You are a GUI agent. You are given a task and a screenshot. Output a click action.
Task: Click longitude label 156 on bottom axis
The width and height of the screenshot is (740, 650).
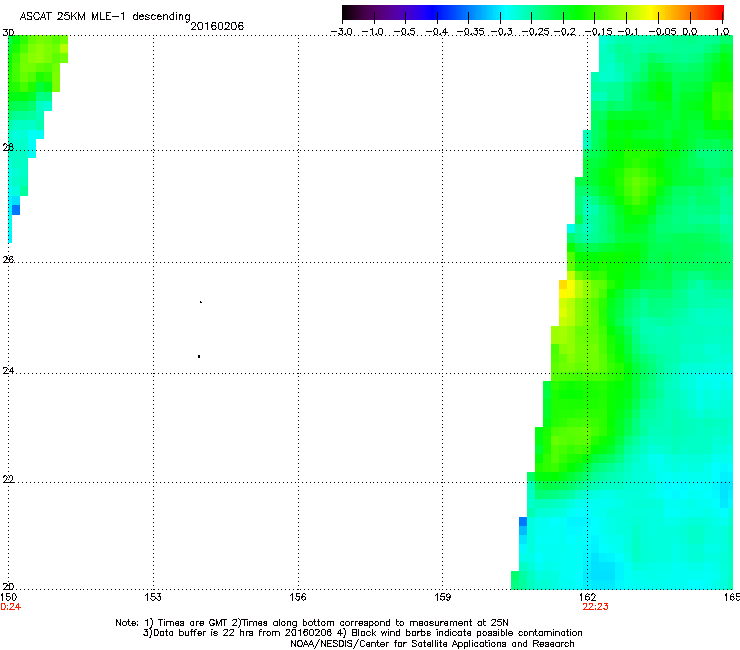(x=298, y=597)
